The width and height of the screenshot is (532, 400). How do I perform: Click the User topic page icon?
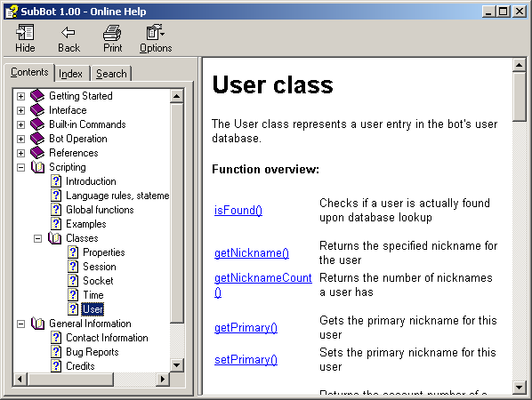[73, 309]
